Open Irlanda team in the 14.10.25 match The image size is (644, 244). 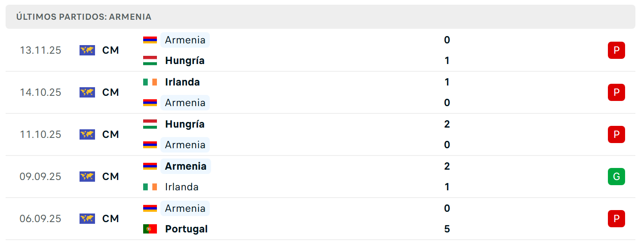pyautogui.click(x=182, y=82)
